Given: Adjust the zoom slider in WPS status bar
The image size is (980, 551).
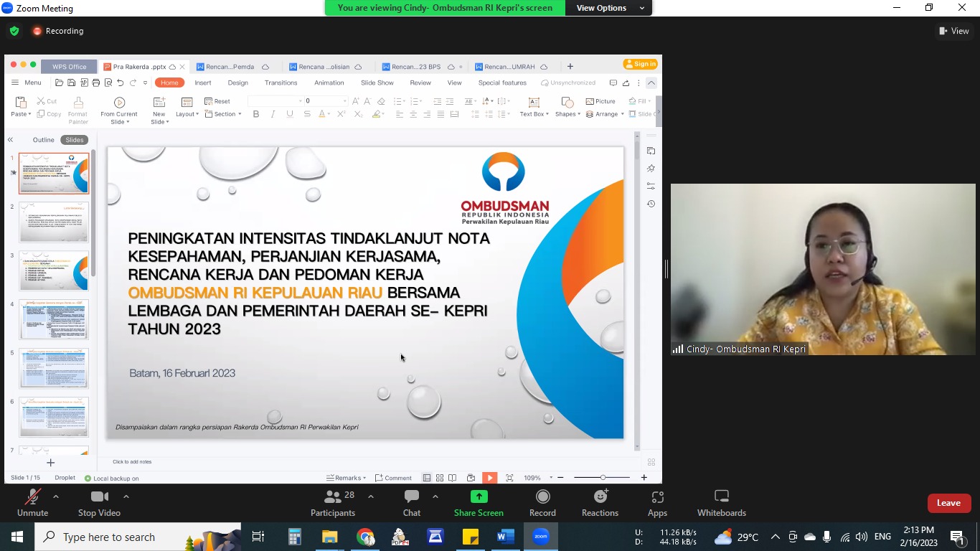Looking at the screenshot, I should pyautogui.click(x=603, y=478).
